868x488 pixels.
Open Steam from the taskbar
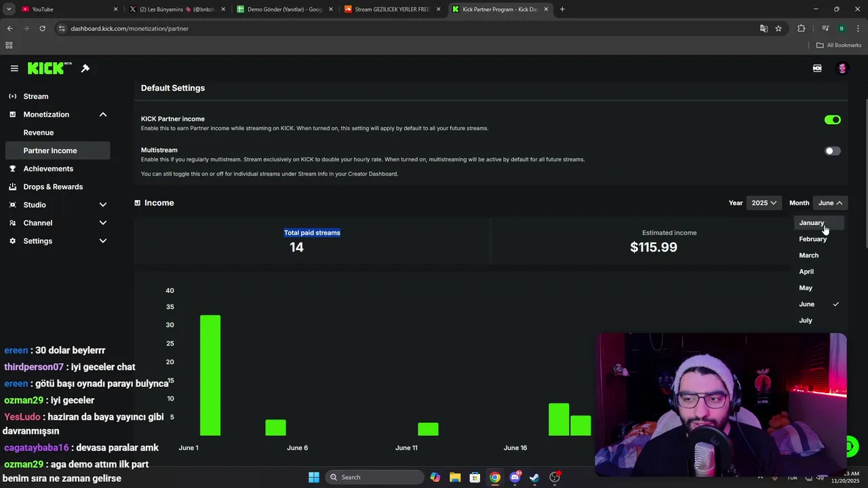click(x=534, y=477)
